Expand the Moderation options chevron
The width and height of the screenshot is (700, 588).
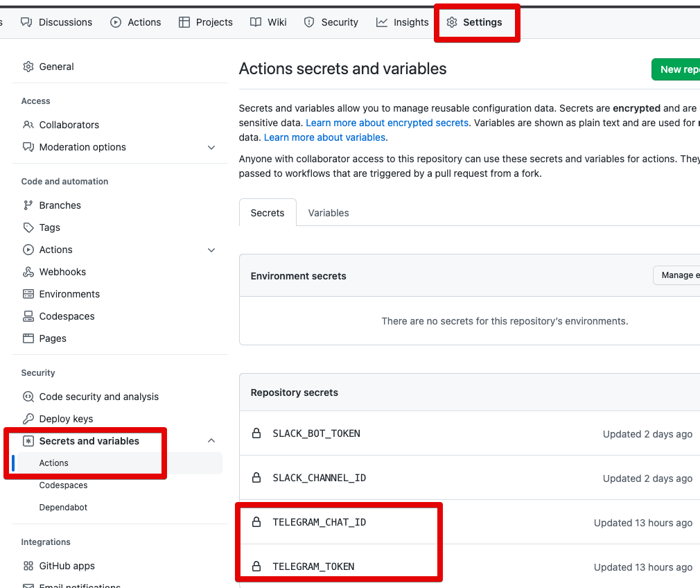tap(211, 148)
